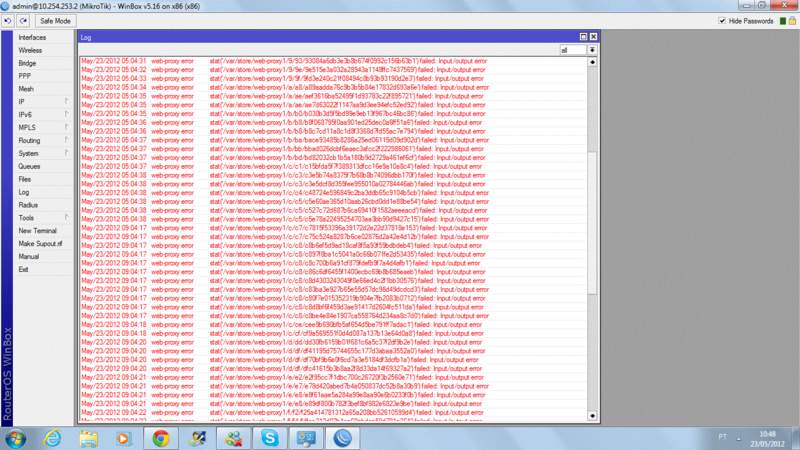
Task: Select log row with path web-proxy1/d/dd/dd30fb
Action: pos(333,342)
